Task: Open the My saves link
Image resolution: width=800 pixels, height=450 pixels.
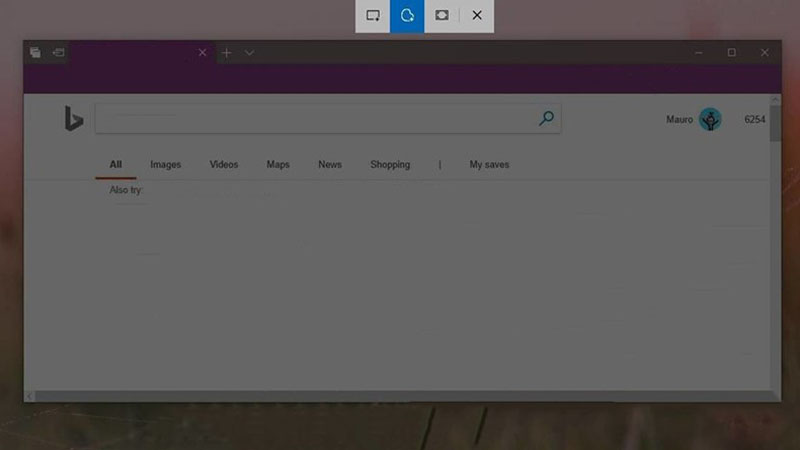Action: pyautogui.click(x=489, y=165)
